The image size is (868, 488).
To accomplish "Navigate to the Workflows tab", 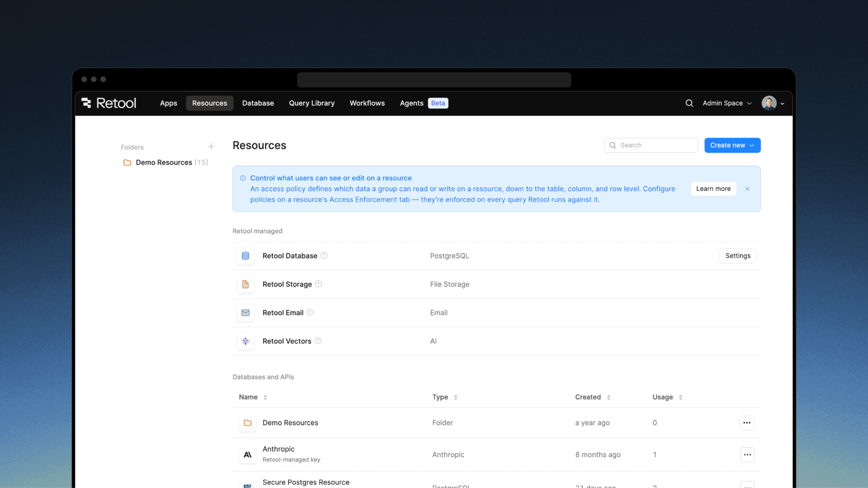I will [367, 103].
